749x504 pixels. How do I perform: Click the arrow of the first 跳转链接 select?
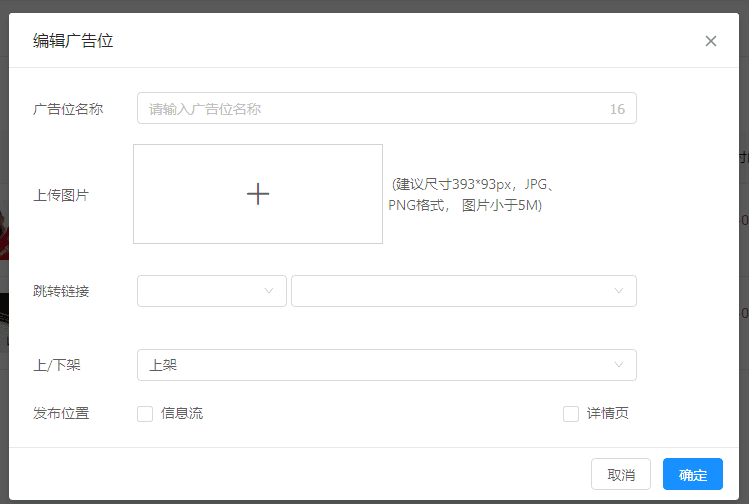point(269,291)
